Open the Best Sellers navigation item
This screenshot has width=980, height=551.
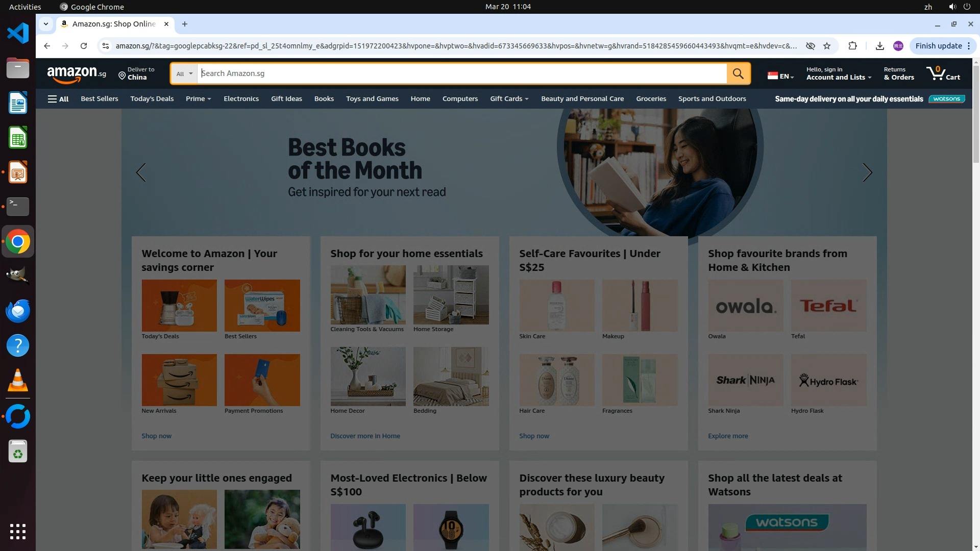(x=100, y=99)
